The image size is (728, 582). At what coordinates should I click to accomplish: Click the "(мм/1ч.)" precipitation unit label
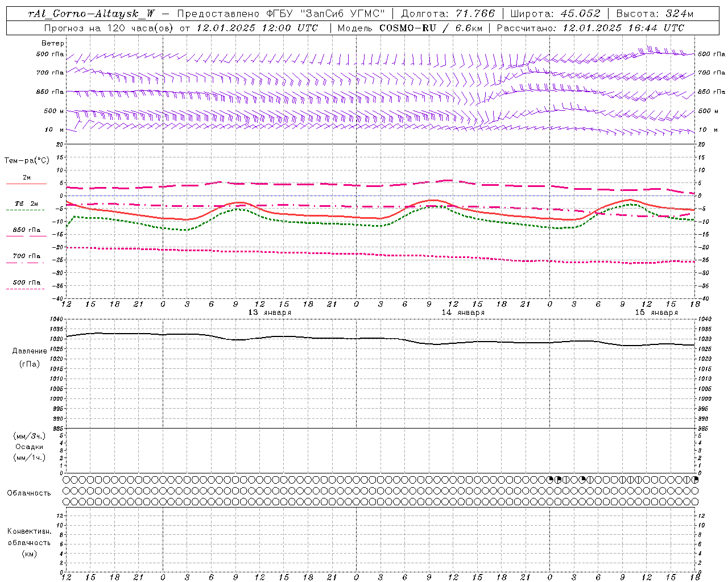click(30, 458)
